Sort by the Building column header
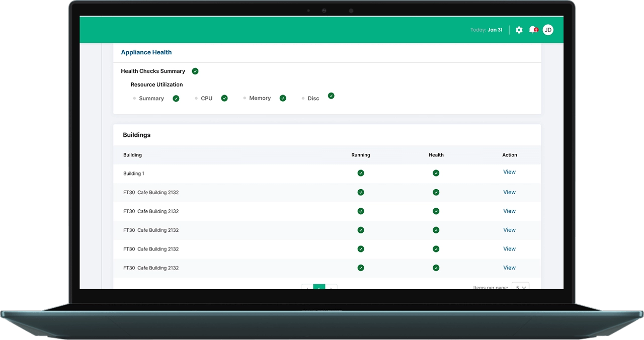Image resolution: width=644 pixels, height=340 pixels. [133, 155]
